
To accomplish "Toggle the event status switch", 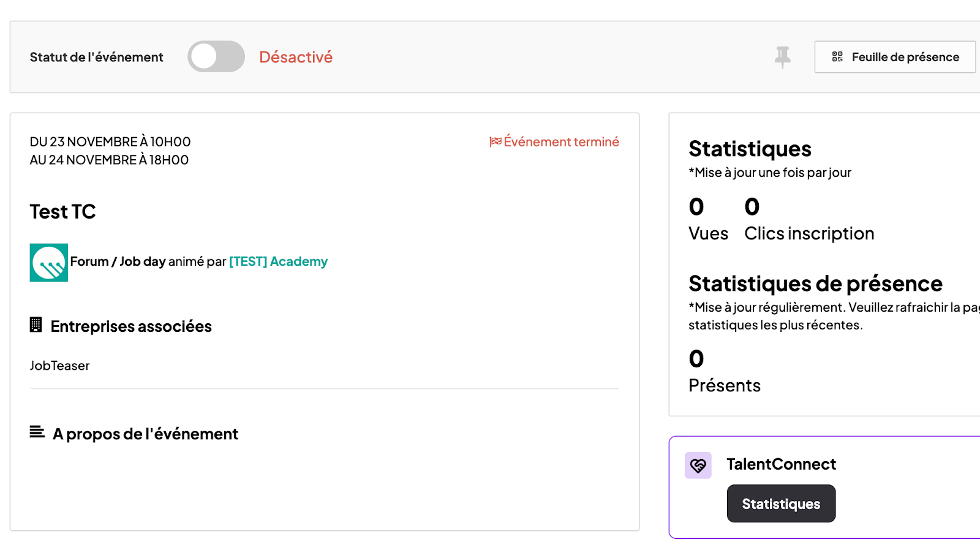I will [216, 57].
